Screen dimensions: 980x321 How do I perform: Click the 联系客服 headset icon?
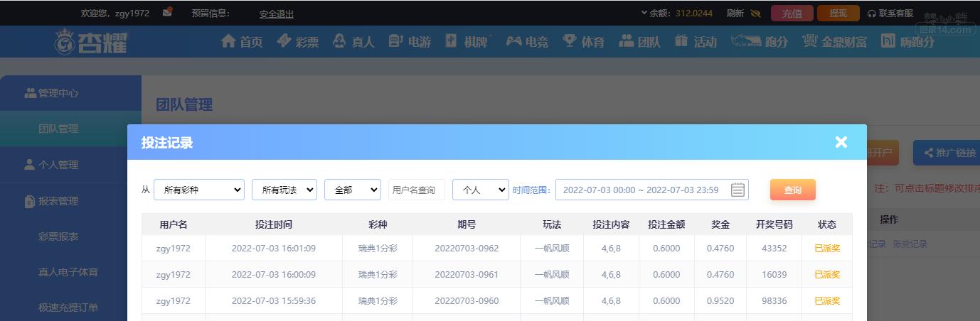(872, 13)
